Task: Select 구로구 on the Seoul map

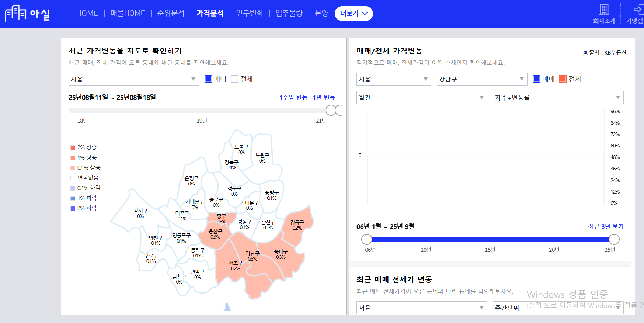Action: (x=151, y=258)
